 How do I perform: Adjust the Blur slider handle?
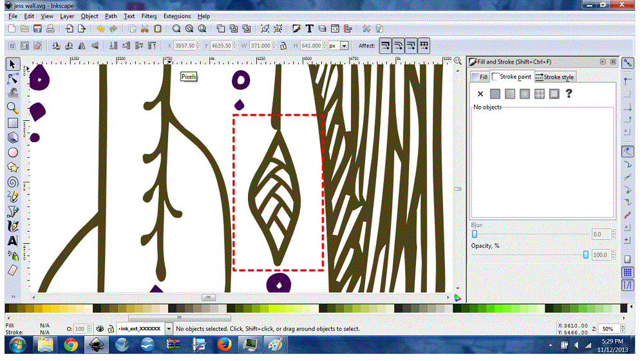click(475, 234)
